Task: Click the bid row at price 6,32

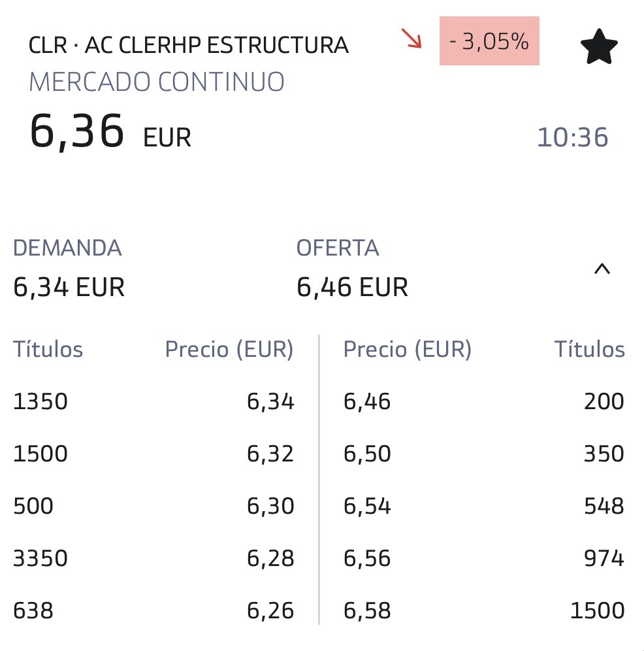Action: click(x=153, y=454)
